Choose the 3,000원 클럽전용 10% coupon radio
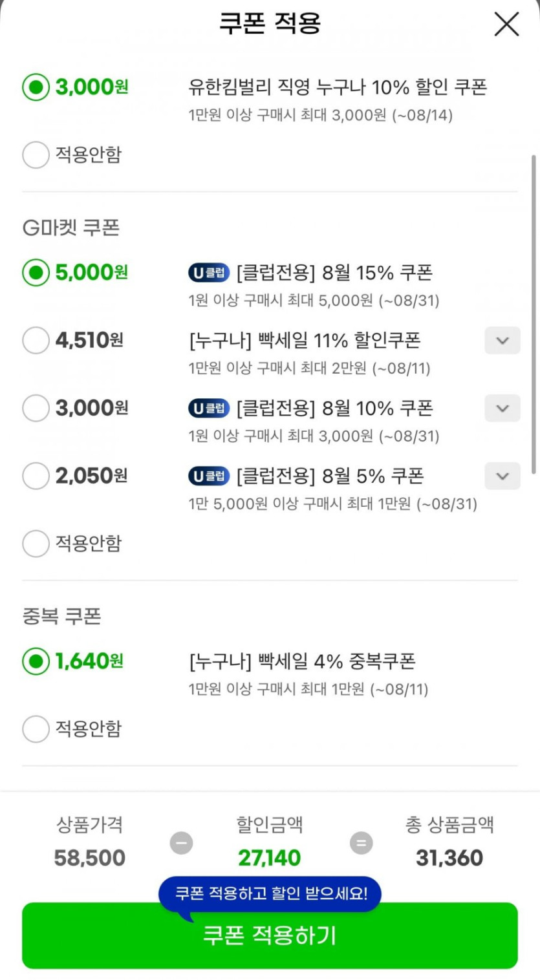Image resolution: width=540 pixels, height=980 pixels. click(x=36, y=409)
